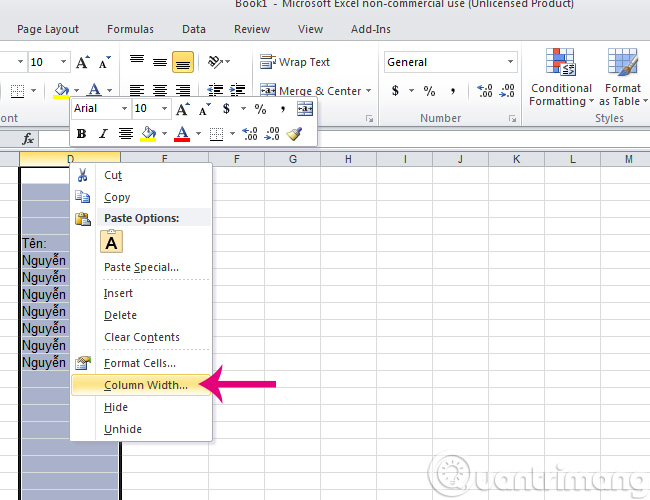Click mini toolbar Fill Color bucket
650x500 pixels.
(148, 133)
